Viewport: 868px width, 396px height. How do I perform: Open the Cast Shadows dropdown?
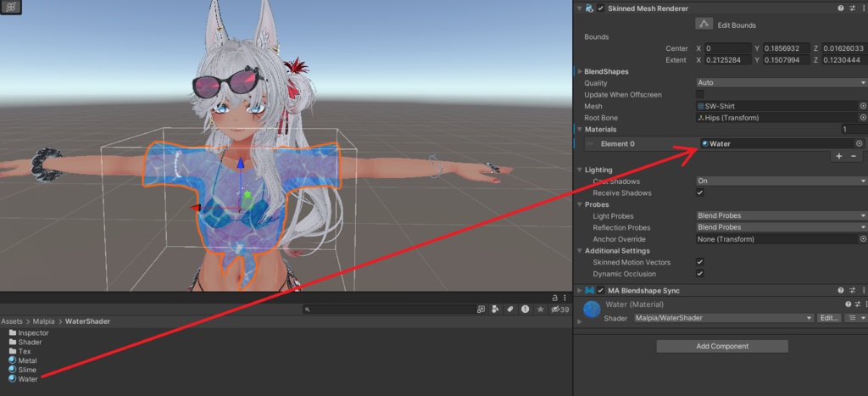click(782, 181)
